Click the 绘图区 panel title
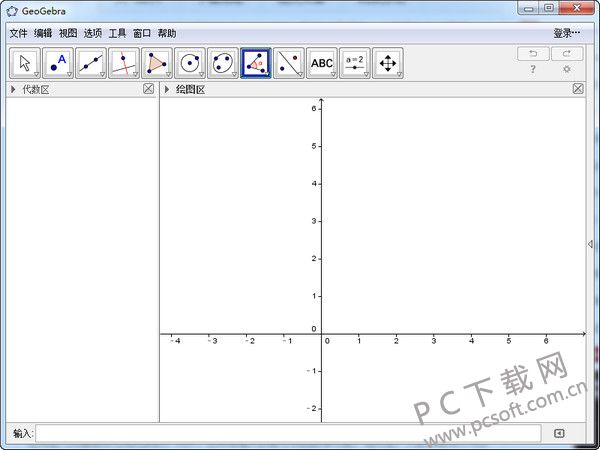 [x=190, y=90]
